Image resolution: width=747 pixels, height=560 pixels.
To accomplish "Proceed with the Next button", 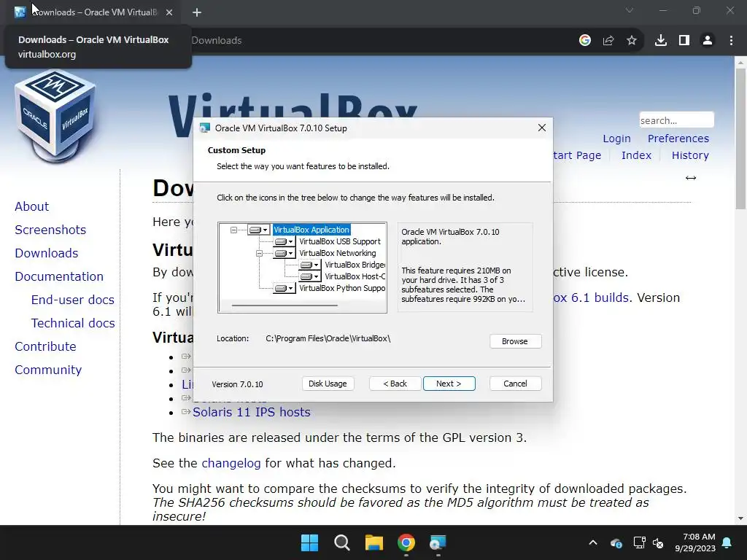I will click(x=449, y=384).
